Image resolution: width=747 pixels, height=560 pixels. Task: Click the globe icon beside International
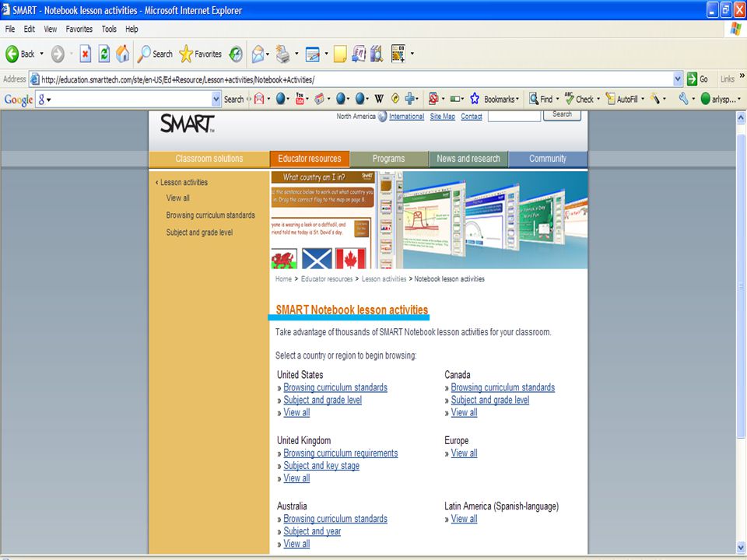click(x=382, y=116)
